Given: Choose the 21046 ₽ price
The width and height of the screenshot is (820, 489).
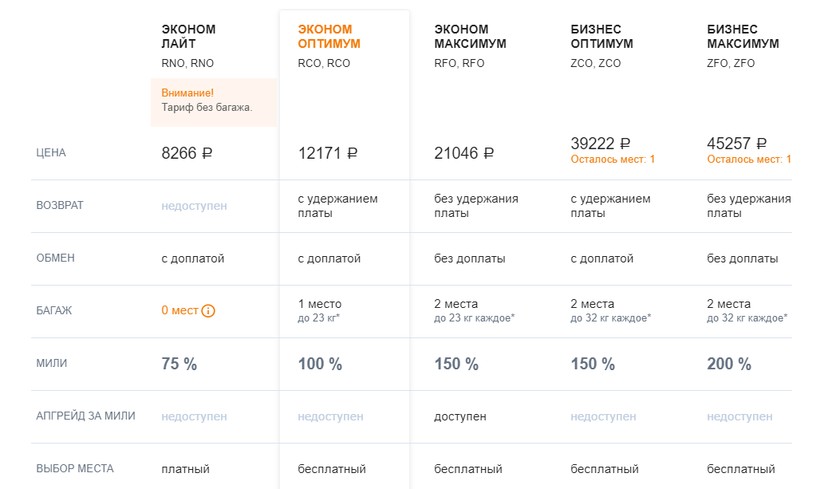Looking at the screenshot, I should tap(464, 154).
